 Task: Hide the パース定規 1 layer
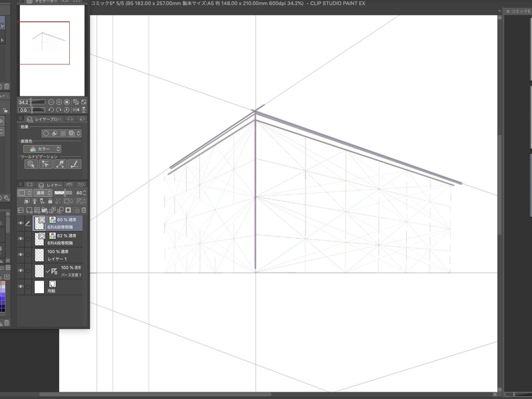pyautogui.click(x=21, y=271)
